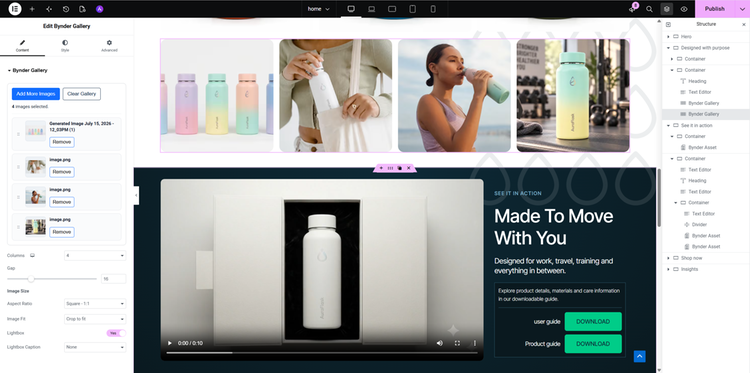
Task: Click the blue back-to-top arrow button
Action: (x=640, y=356)
